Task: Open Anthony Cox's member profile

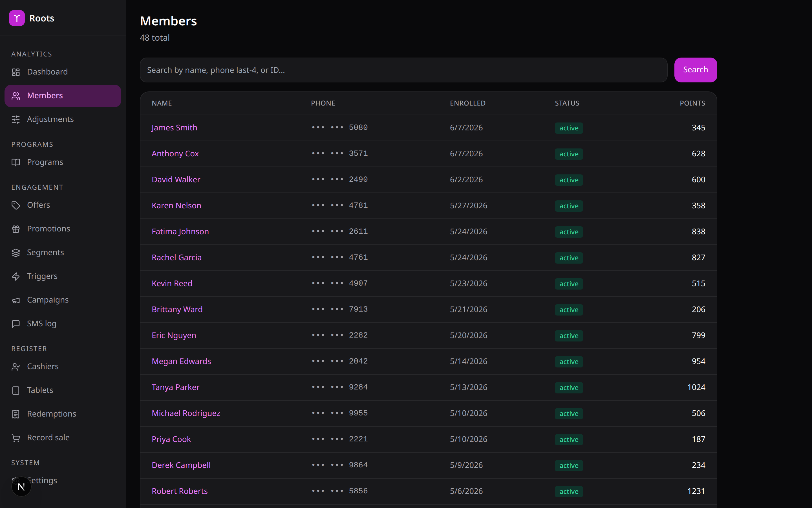Action: pyautogui.click(x=175, y=154)
